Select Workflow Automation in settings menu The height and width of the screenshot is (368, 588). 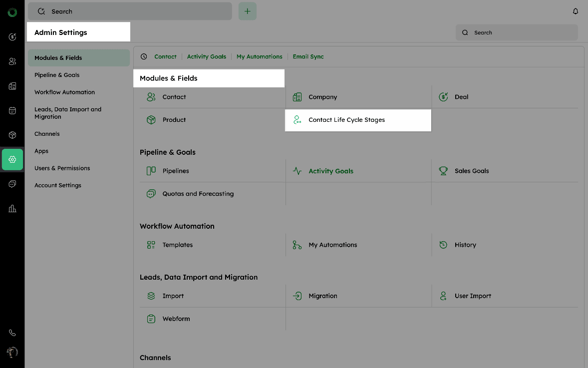click(64, 92)
